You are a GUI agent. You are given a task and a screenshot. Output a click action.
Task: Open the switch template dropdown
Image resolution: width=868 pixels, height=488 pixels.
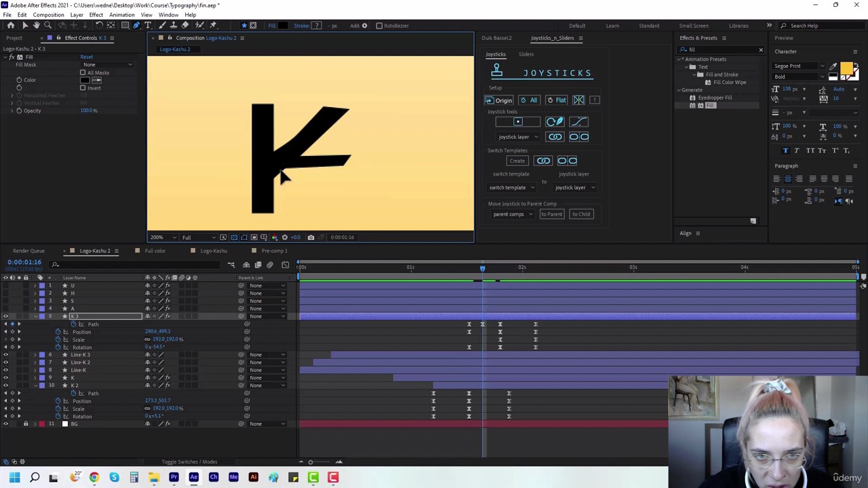pos(511,188)
